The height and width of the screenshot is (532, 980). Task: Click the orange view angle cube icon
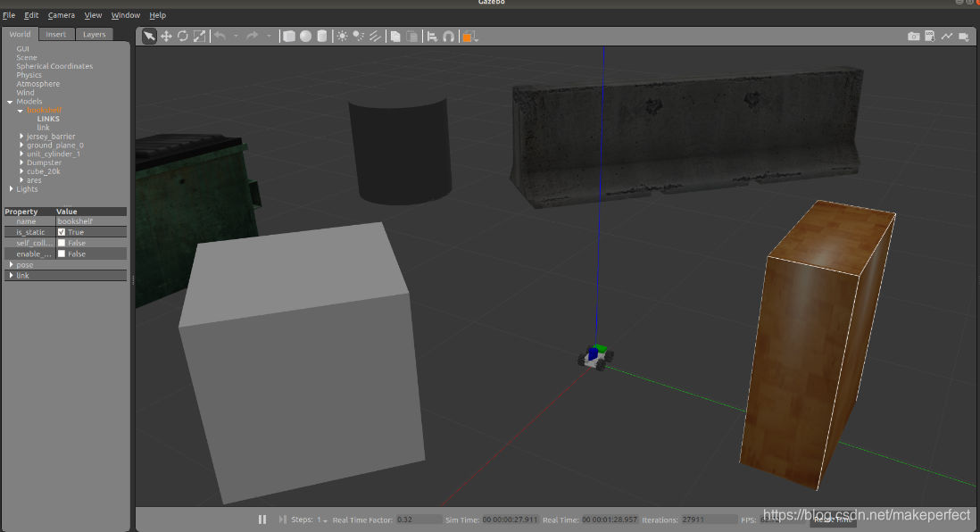pyautogui.click(x=469, y=37)
